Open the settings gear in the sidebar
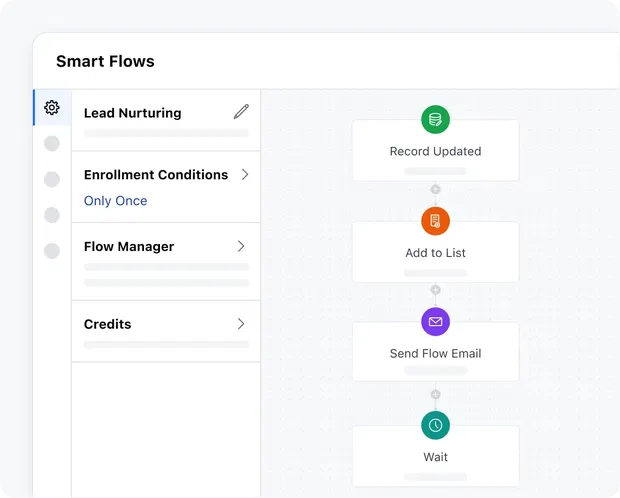This screenshot has height=498, width=620. [52, 108]
